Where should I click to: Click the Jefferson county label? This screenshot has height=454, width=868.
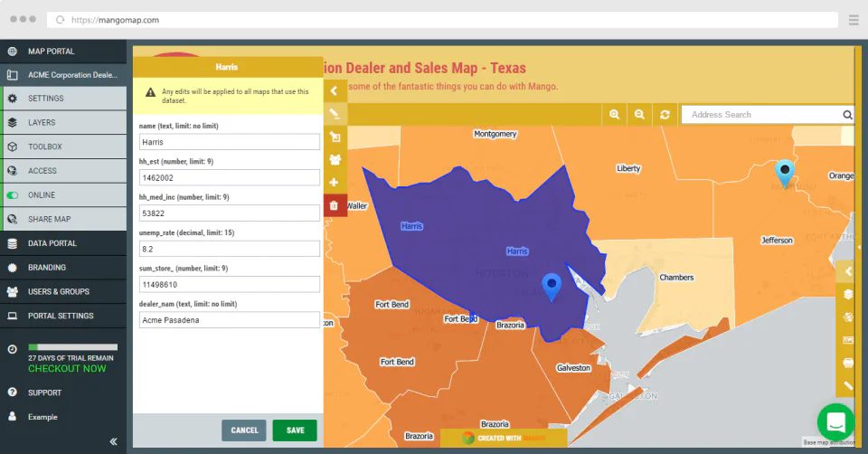pos(777,241)
